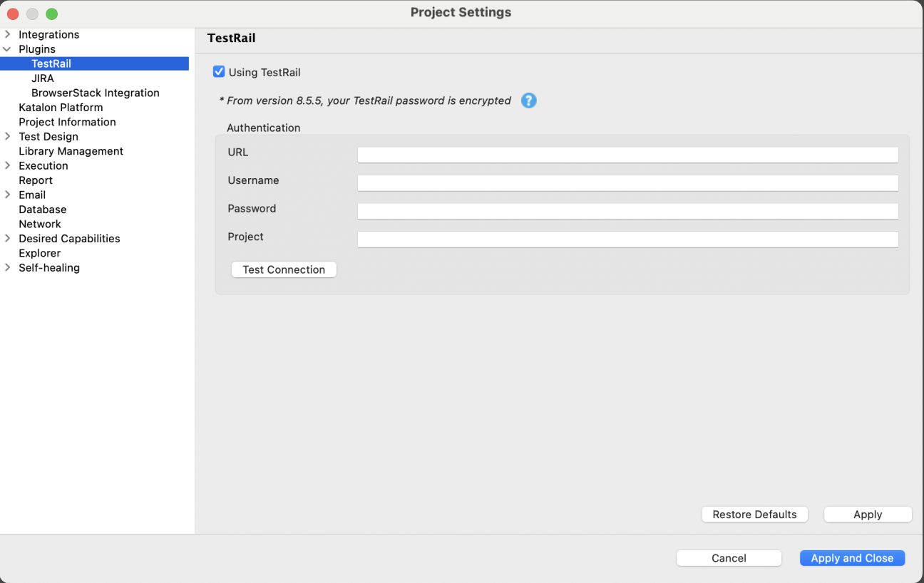Click the Email label in the tree
The height and width of the screenshot is (583, 924).
point(32,195)
